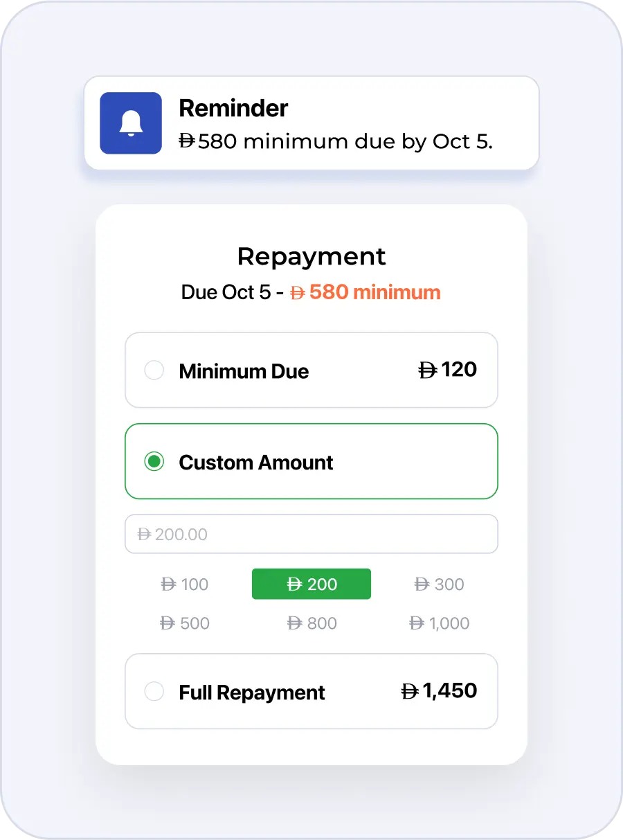Select the Minimum Due radio button
This screenshot has height=840, width=623.
pos(154,370)
